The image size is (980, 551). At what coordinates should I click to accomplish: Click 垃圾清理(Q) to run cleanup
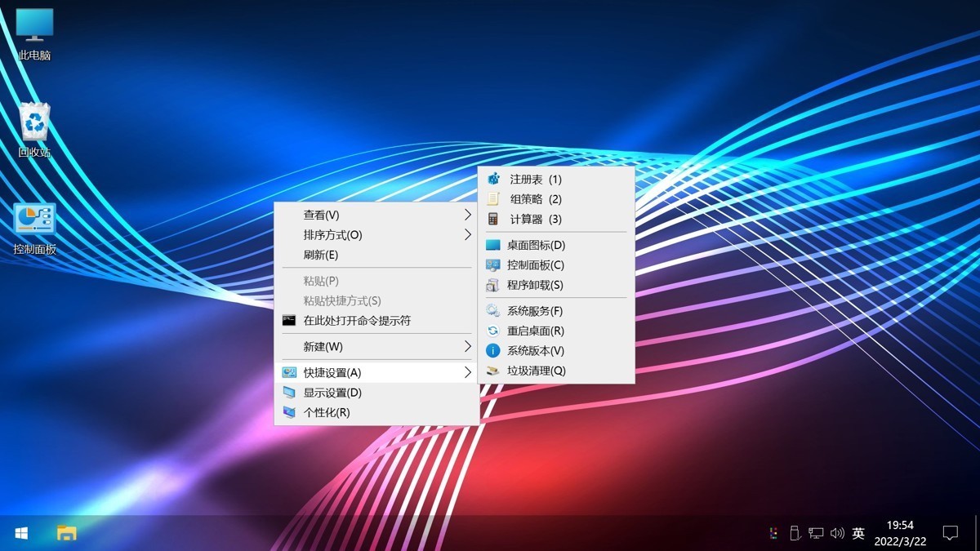pos(535,370)
